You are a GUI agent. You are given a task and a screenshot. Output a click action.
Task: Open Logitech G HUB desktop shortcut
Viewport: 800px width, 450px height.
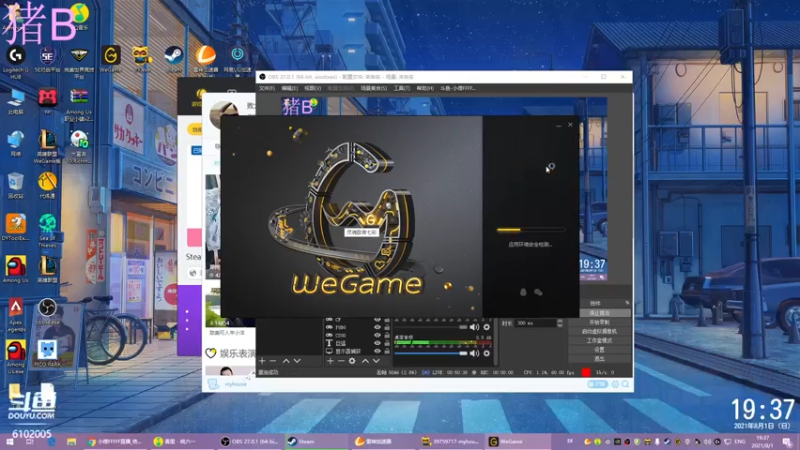click(x=16, y=62)
